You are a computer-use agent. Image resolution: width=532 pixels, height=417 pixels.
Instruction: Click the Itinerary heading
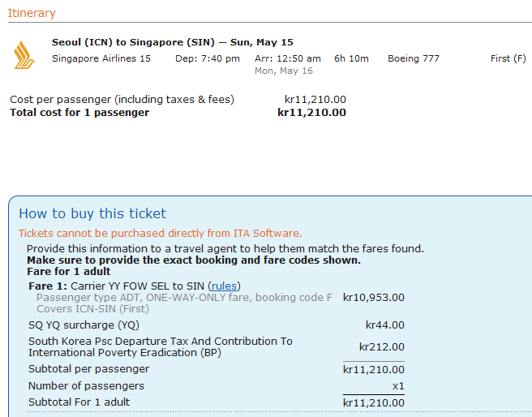[x=32, y=13]
